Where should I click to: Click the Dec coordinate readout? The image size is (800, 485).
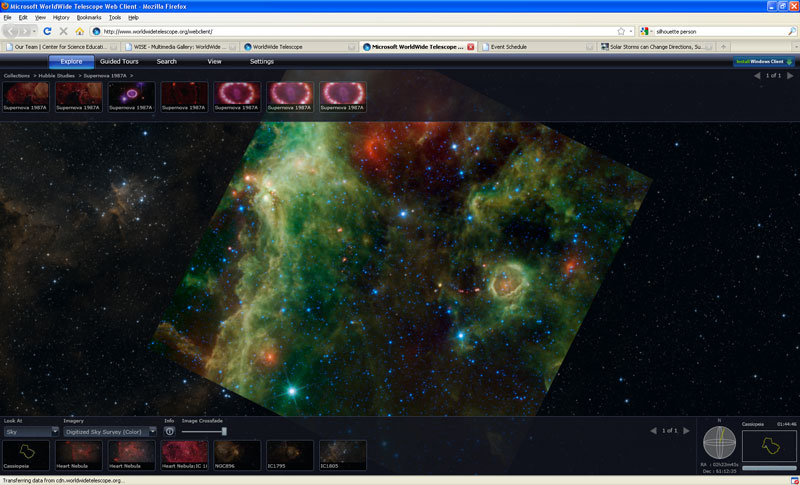click(719, 471)
